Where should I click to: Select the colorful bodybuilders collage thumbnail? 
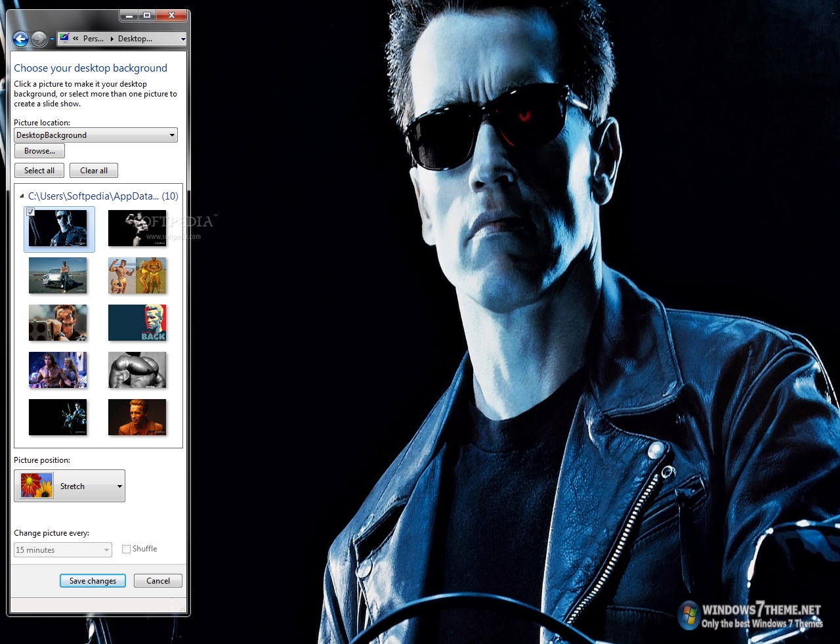(137, 276)
